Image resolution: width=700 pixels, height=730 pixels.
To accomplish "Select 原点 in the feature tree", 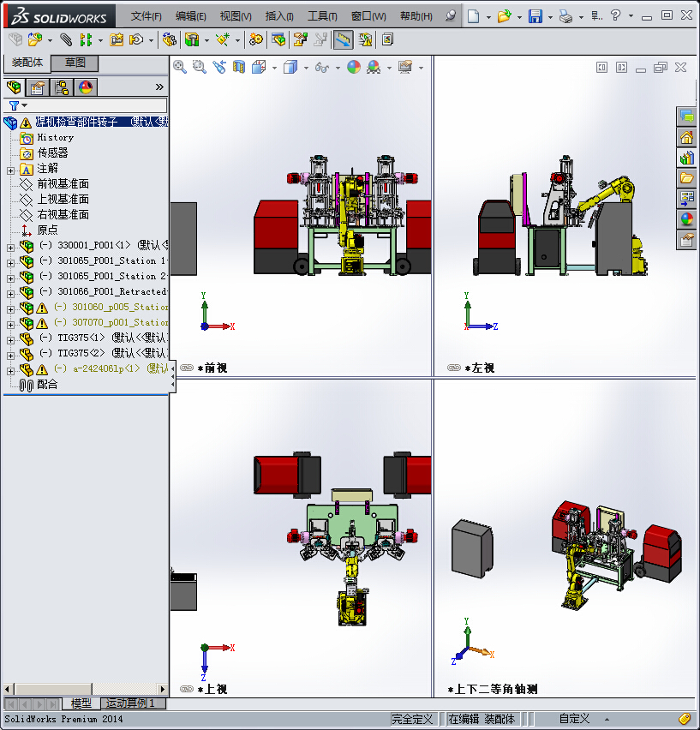I will point(47,230).
